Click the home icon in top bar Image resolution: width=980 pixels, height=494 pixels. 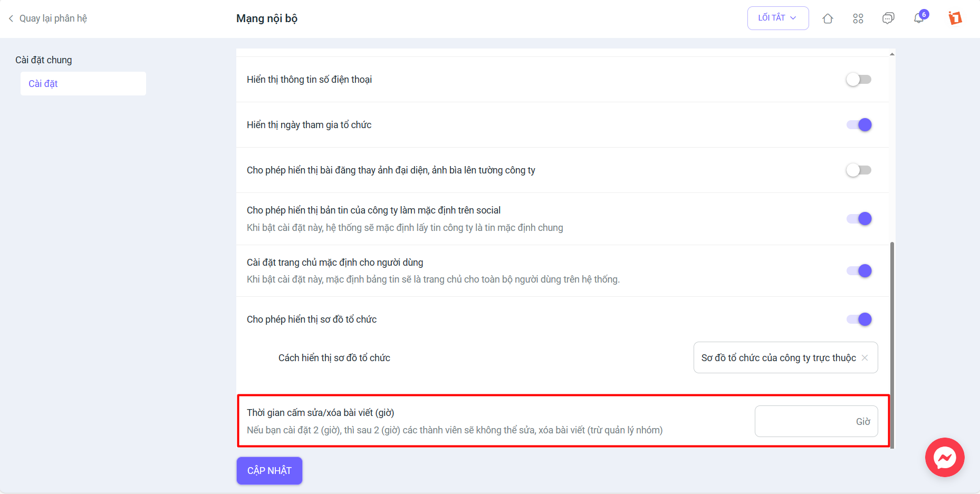[x=828, y=18]
